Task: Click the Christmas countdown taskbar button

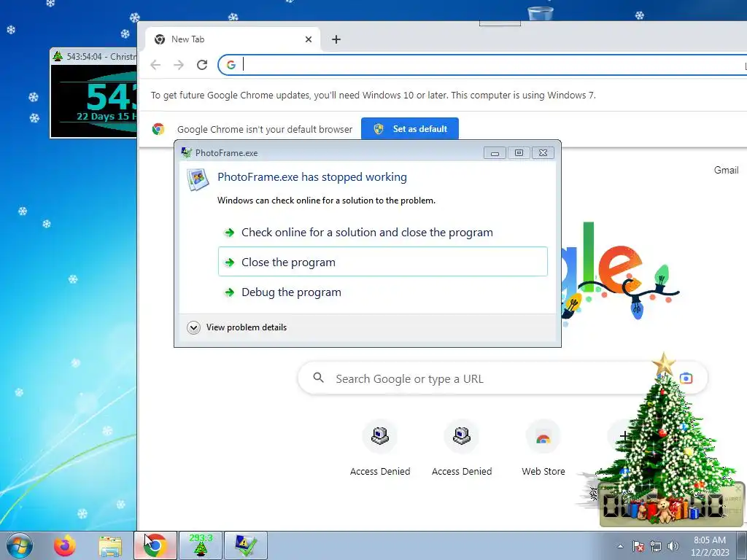Action: (201, 545)
